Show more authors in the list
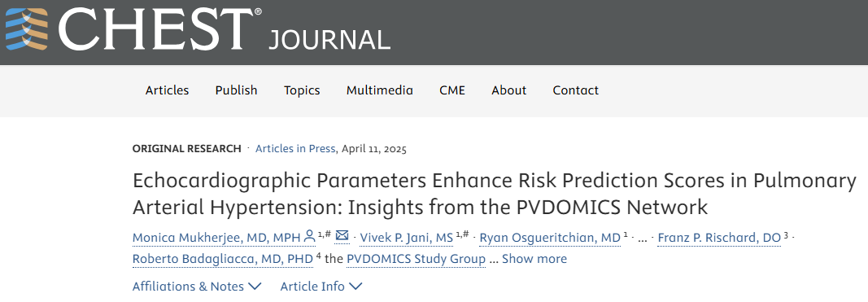Image resolution: width=868 pixels, height=302 pixels. pos(534,259)
